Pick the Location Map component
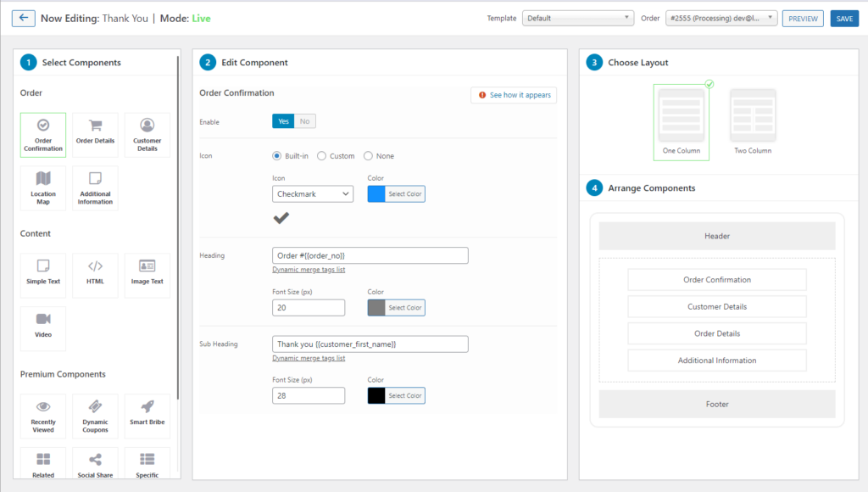The width and height of the screenshot is (868, 492). (x=43, y=188)
